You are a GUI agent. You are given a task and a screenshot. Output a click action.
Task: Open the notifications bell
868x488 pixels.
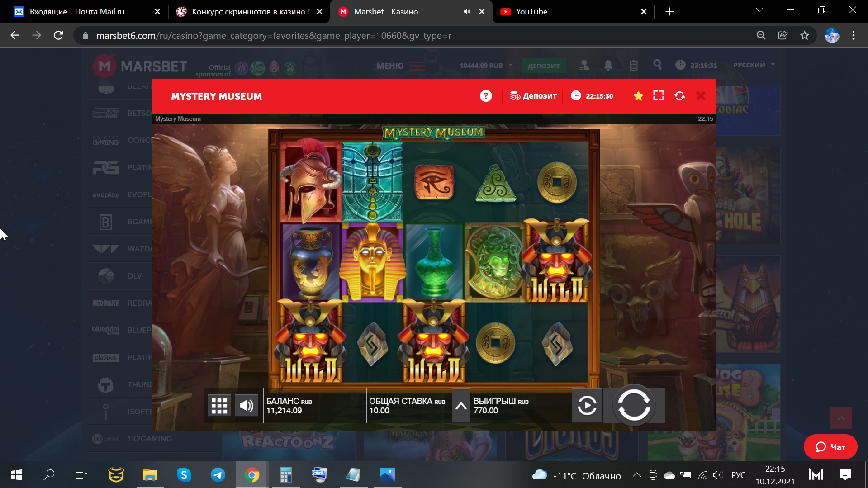[x=608, y=65]
